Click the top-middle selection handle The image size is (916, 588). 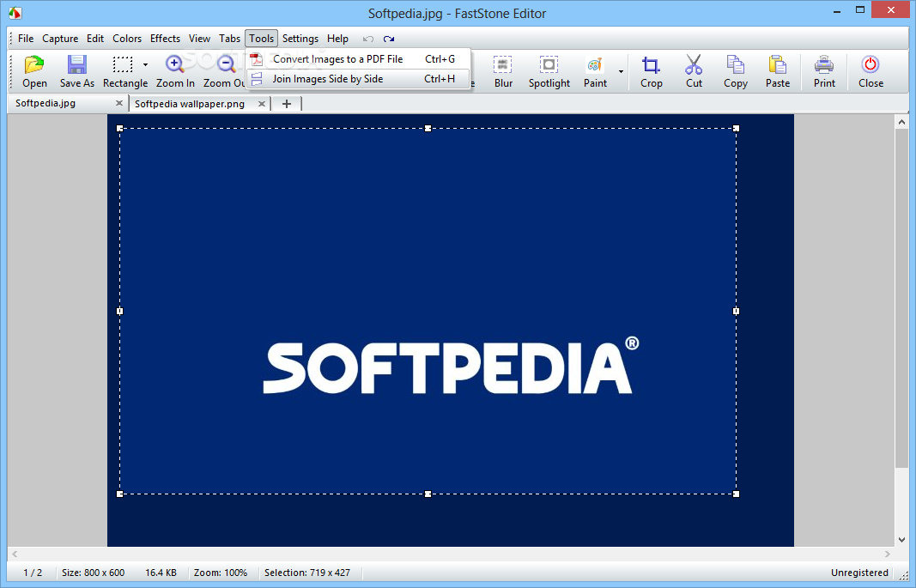coord(428,129)
